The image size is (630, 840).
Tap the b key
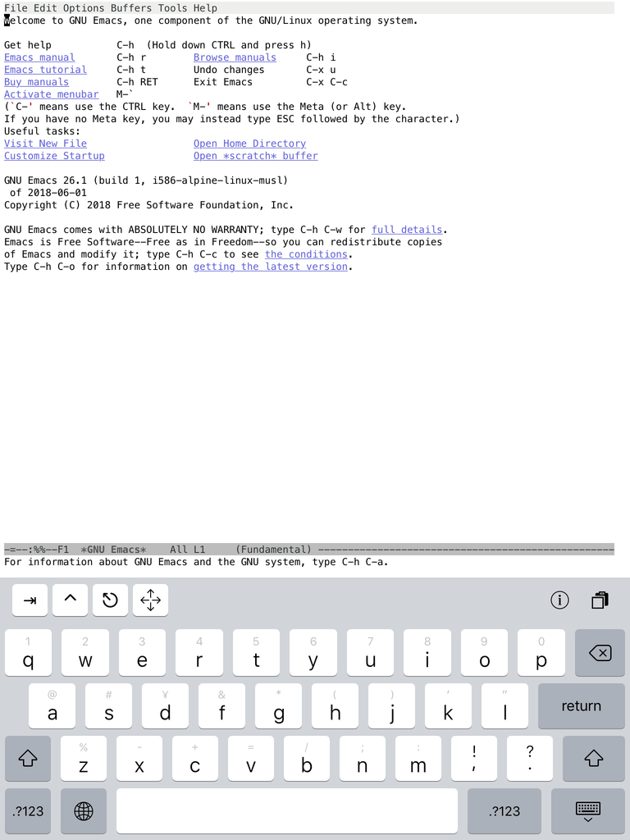(307, 759)
